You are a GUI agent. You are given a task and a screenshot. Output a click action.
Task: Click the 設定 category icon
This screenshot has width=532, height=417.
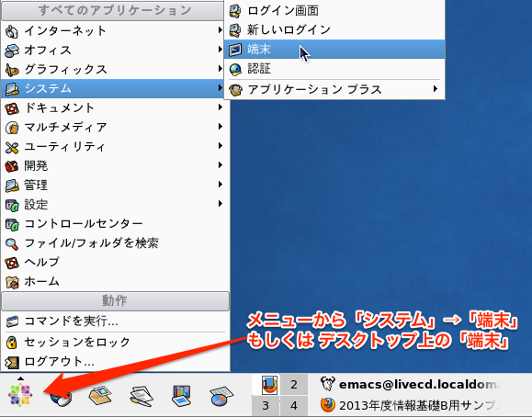click(12, 205)
